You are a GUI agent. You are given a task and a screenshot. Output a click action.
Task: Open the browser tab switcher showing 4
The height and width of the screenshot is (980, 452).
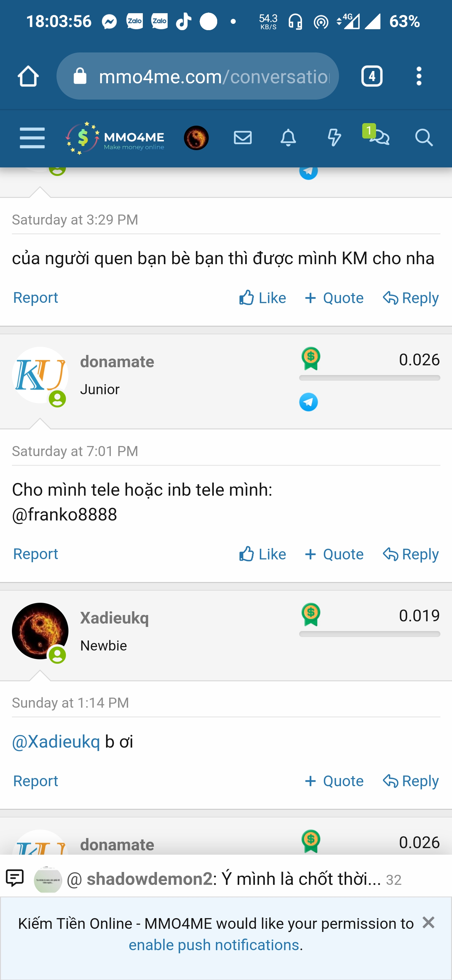(x=371, y=76)
